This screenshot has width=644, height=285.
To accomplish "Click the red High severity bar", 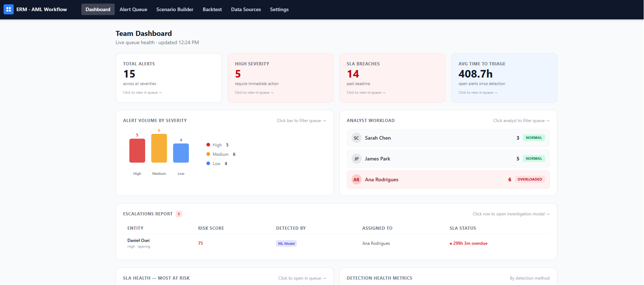I will 137,151.
